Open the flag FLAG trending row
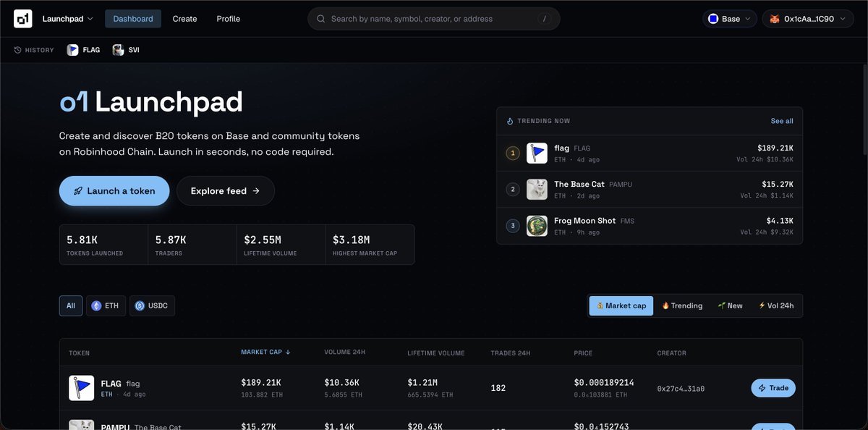Image resolution: width=868 pixels, height=430 pixels. coord(650,153)
